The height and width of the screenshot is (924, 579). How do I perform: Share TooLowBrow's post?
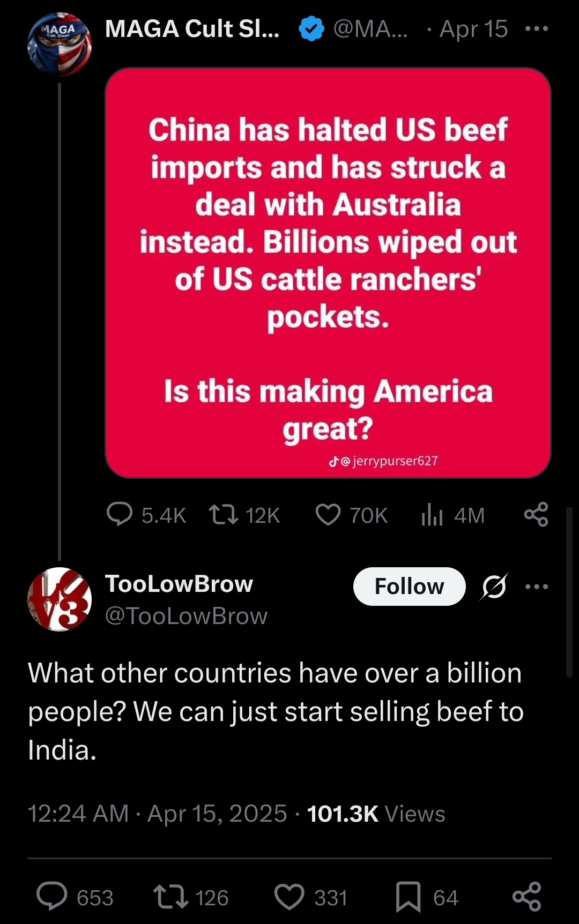527,897
